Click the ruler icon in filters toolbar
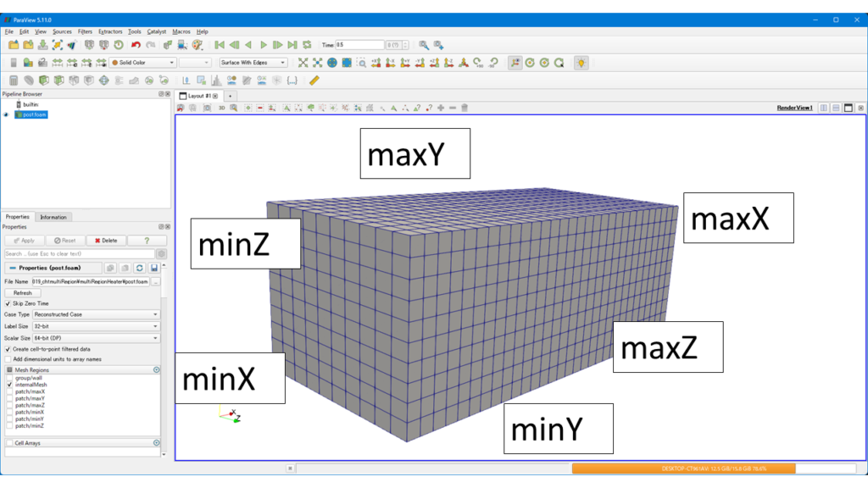The height and width of the screenshot is (488, 868). pos(314,80)
